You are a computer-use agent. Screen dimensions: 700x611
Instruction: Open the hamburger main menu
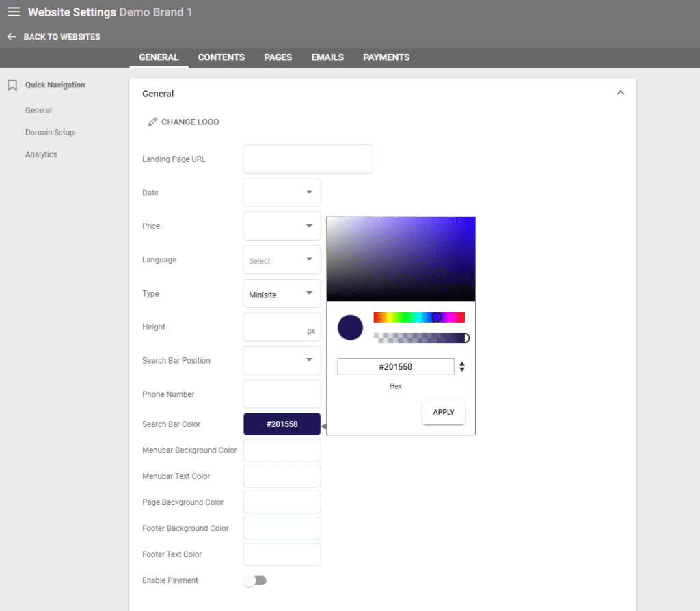tap(14, 12)
